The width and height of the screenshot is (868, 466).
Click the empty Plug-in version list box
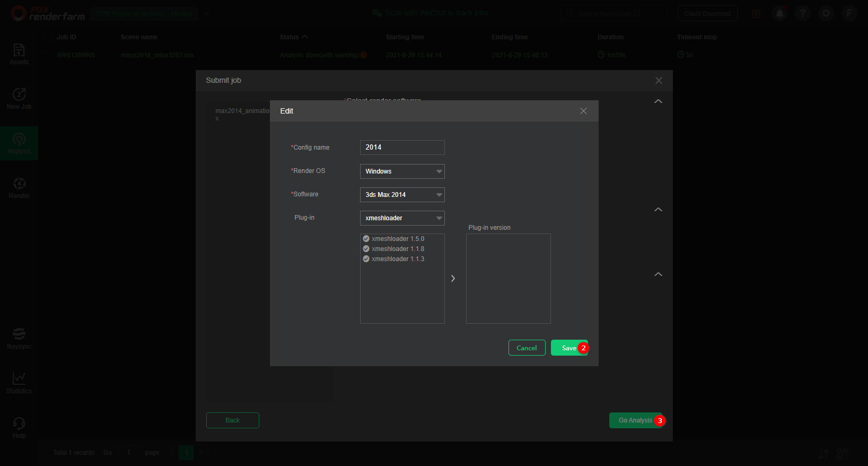point(508,279)
